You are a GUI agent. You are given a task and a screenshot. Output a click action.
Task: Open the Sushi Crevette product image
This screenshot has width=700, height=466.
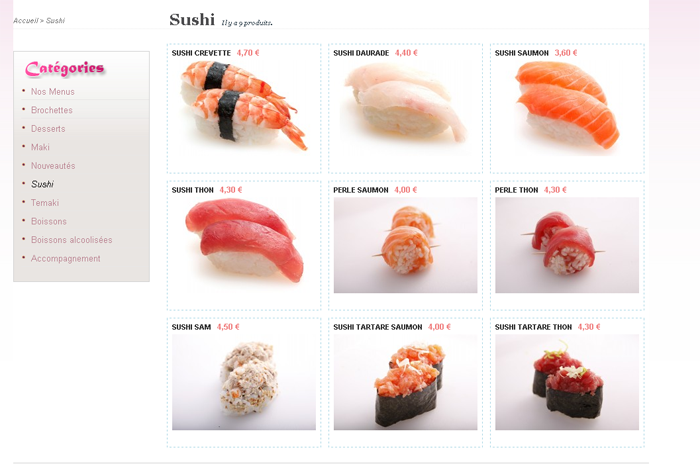click(x=244, y=108)
